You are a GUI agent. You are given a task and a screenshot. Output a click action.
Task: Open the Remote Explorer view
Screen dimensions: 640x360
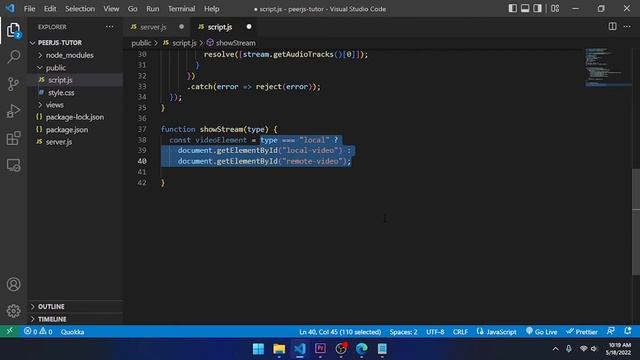tap(13, 165)
